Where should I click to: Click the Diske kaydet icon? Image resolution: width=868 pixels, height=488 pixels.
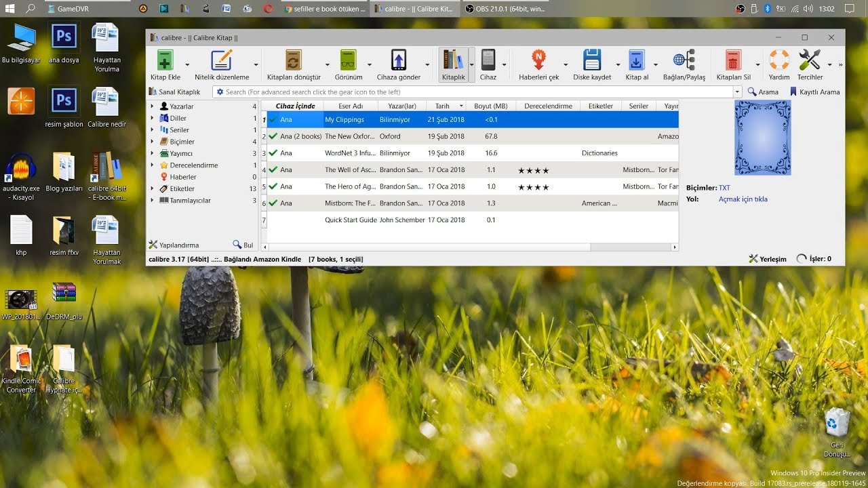pos(592,60)
